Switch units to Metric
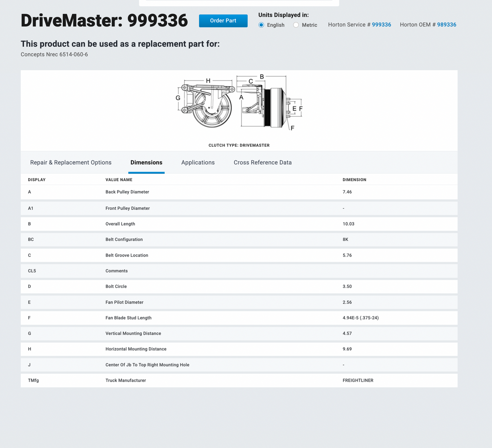The width and height of the screenshot is (492, 448). pos(296,25)
